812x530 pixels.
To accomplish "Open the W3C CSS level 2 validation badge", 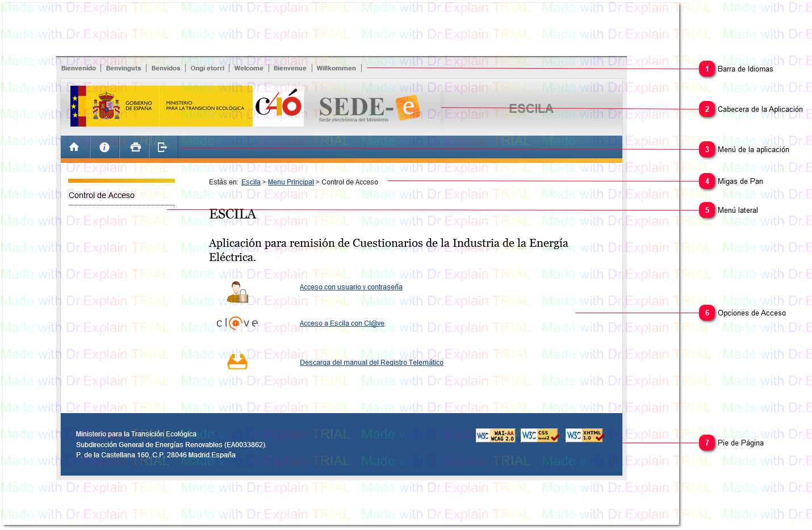I will point(539,435).
